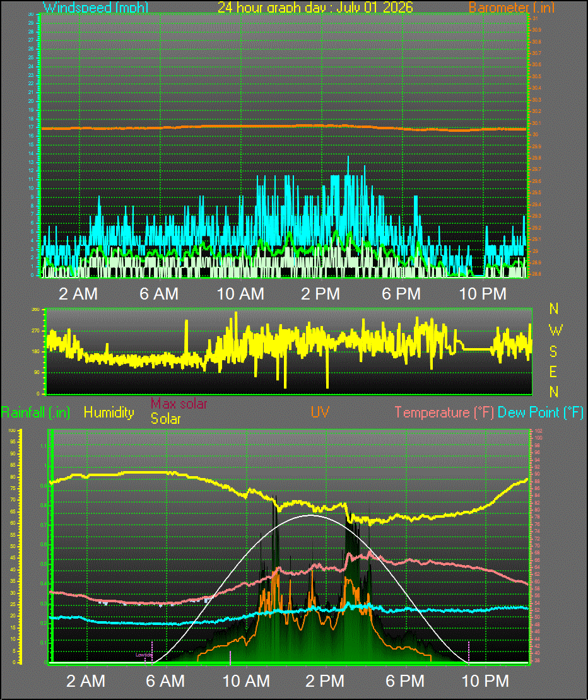Select "10 AM" under the humidity/temperature graph
588x700 pixels.
pos(246,681)
